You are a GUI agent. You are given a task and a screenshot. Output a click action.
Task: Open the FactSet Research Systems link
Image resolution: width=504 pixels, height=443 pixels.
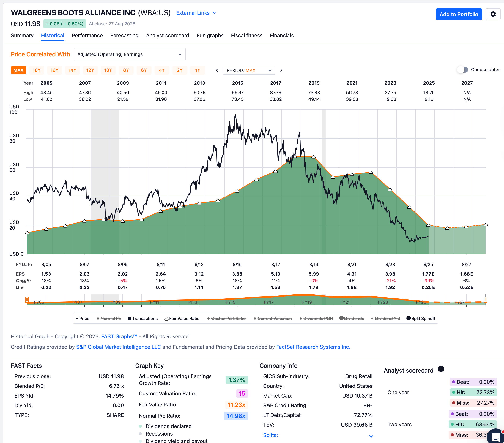click(x=313, y=347)
